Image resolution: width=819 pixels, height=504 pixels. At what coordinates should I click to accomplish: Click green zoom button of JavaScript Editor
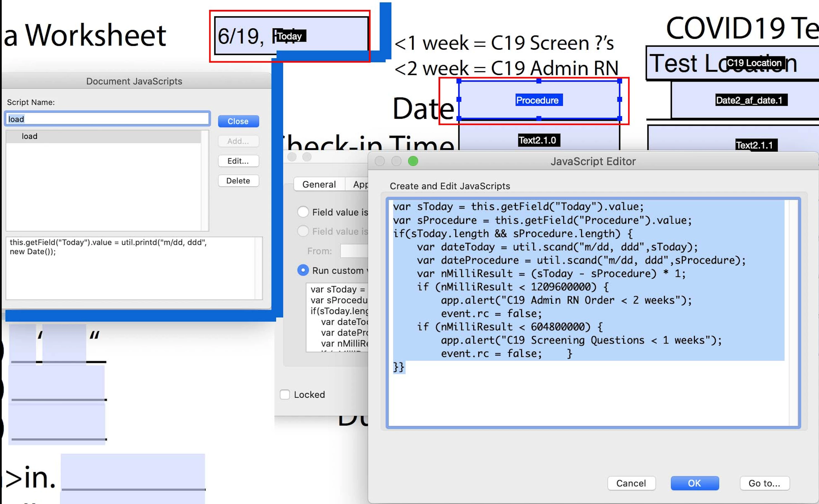point(413,161)
